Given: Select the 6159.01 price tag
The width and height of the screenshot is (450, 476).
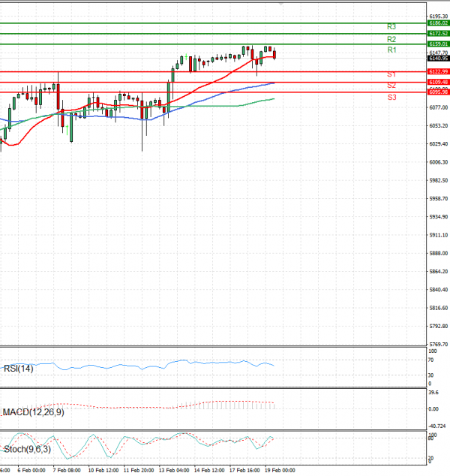Looking at the screenshot, I should (439, 44).
